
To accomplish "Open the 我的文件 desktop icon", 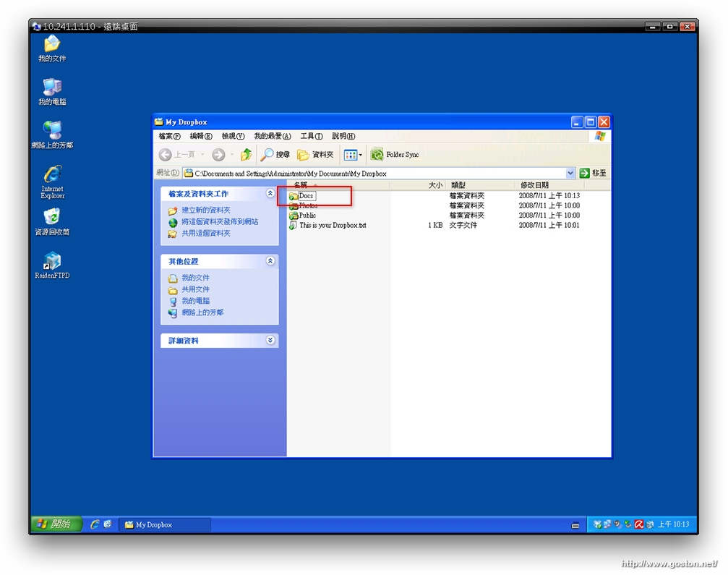I will (x=52, y=48).
